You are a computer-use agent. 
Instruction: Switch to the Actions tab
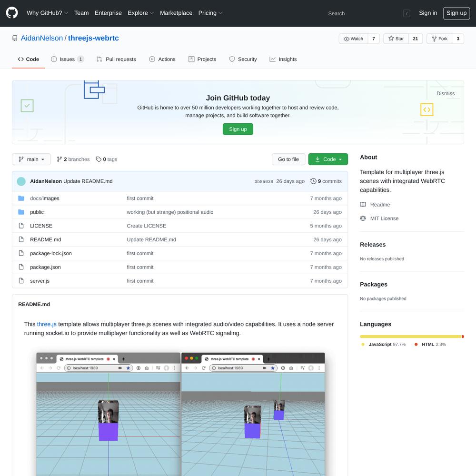162,59
